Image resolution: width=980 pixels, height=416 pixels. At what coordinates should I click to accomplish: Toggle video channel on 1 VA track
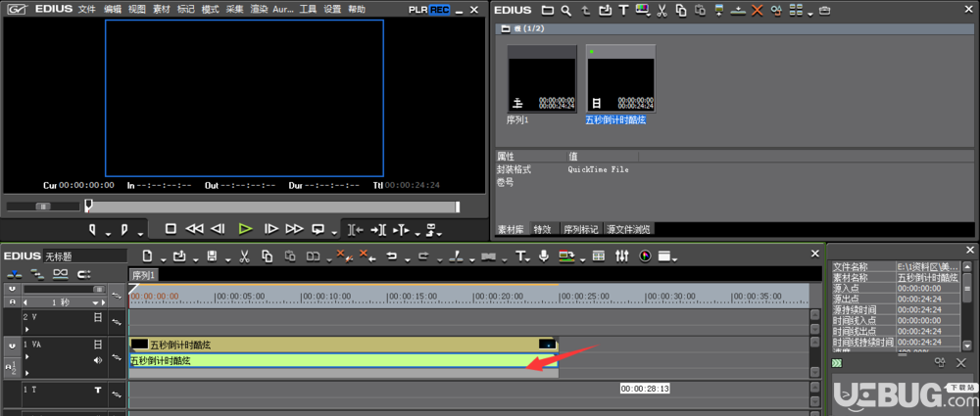(x=98, y=345)
